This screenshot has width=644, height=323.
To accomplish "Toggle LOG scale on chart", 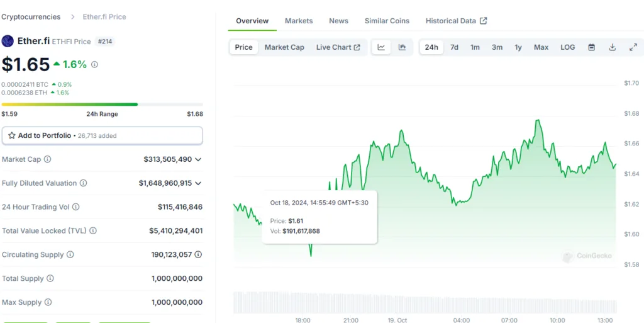I will (568, 47).
